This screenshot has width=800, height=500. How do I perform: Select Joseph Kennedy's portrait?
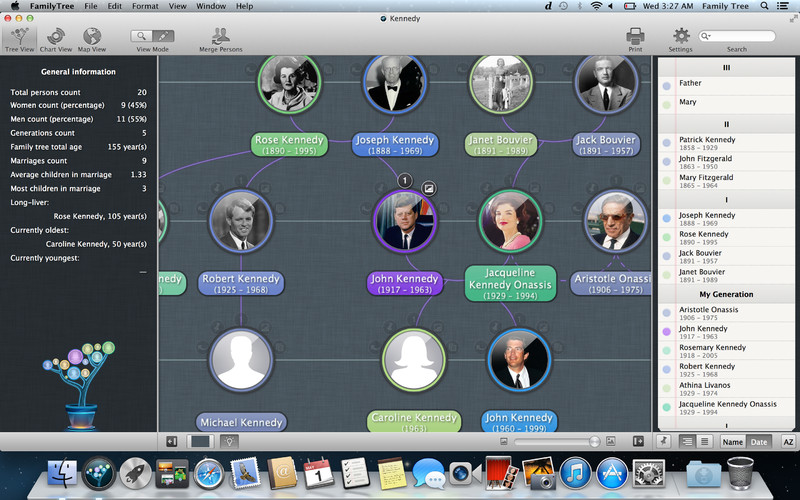(x=395, y=82)
